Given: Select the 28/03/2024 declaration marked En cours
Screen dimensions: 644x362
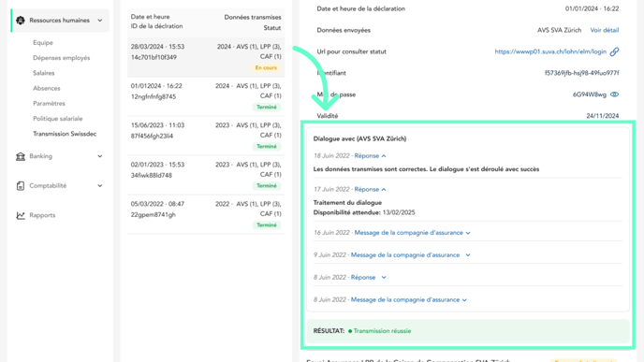Looking at the screenshot, I should tap(206, 57).
